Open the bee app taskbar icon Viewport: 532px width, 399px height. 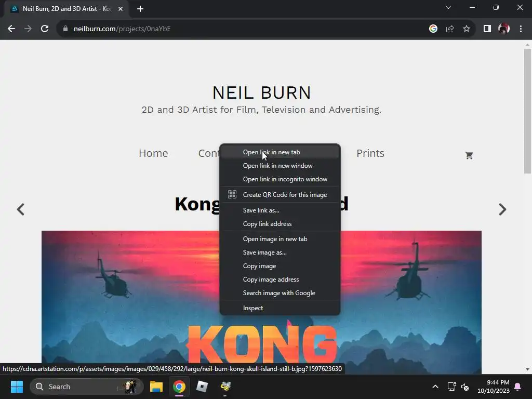(x=225, y=387)
